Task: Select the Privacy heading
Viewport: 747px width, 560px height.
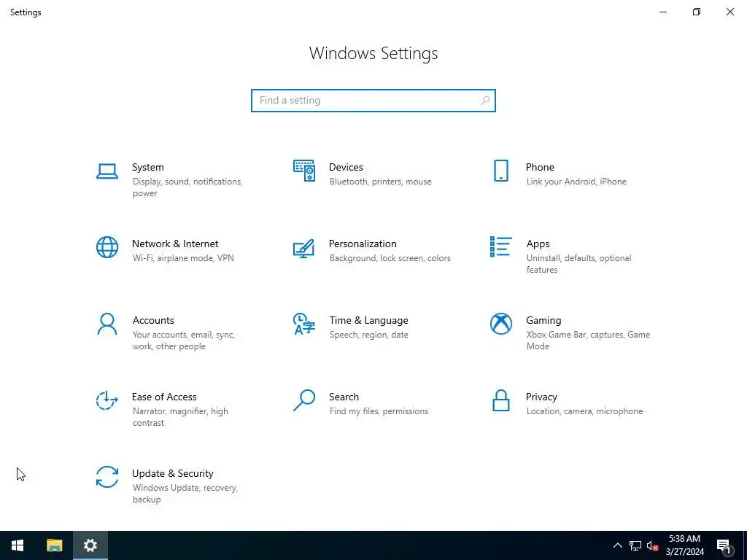Action: pyautogui.click(x=541, y=397)
